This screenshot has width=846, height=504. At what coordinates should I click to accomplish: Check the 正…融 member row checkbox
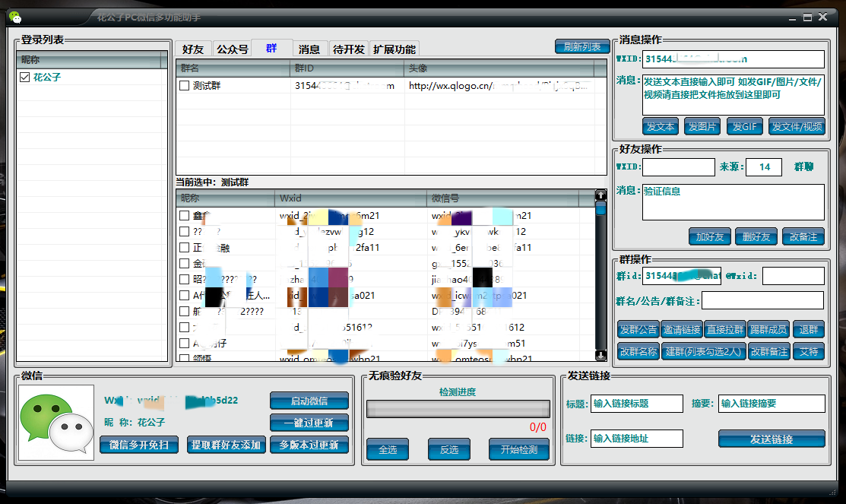(x=185, y=247)
